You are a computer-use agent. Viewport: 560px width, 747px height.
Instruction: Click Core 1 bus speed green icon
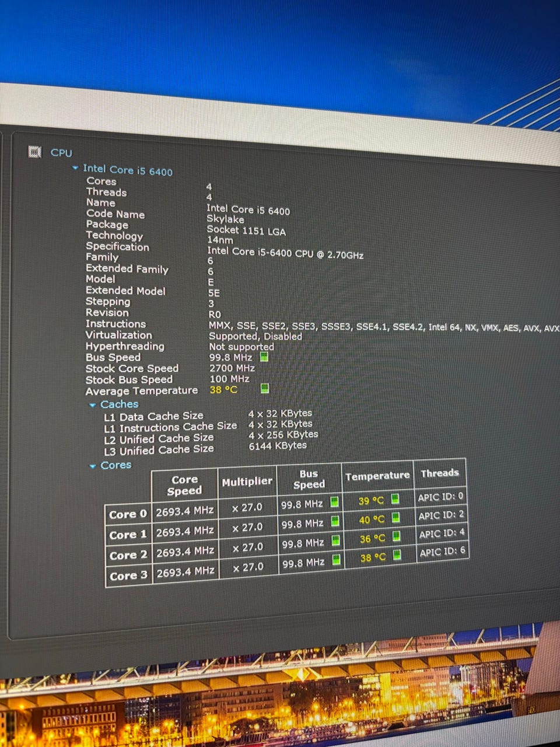pyautogui.click(x=335, y=521)
